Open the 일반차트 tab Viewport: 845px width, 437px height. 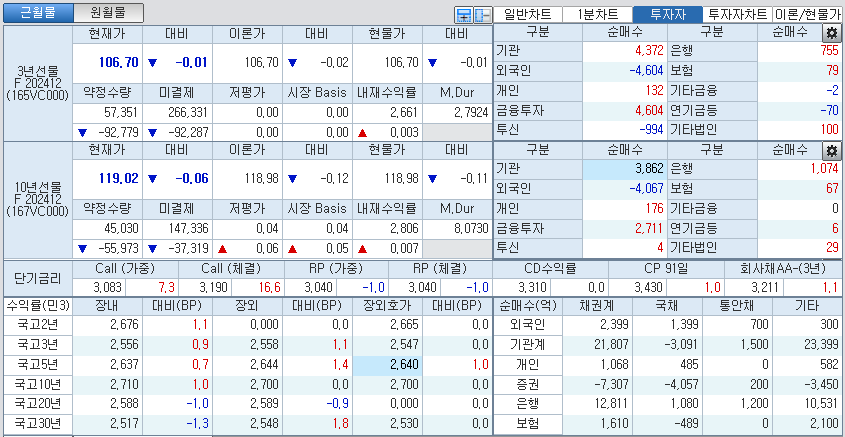click(528, 15)
